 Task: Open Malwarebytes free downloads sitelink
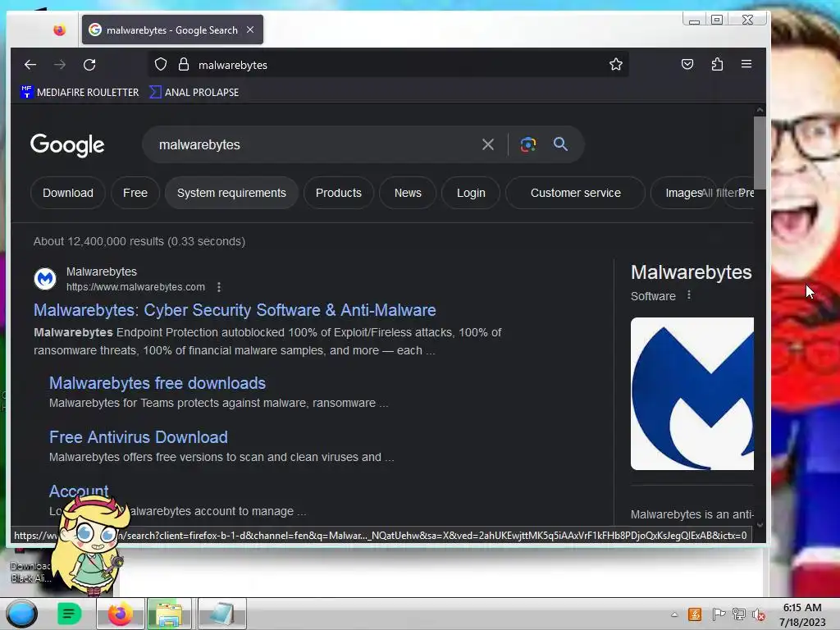point(157,383)
